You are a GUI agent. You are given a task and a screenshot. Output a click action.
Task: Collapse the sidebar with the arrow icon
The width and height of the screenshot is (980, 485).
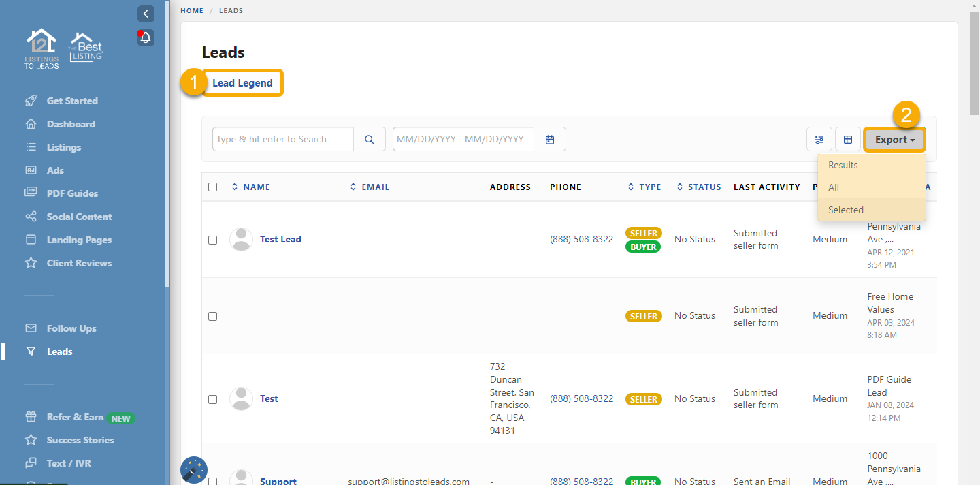[x=146, y=14]
